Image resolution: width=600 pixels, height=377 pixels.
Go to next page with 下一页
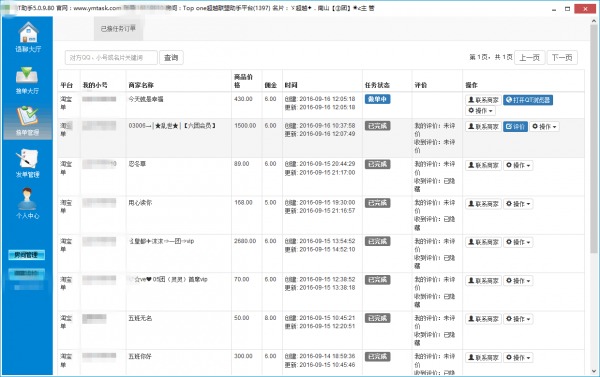pos(562,57)
